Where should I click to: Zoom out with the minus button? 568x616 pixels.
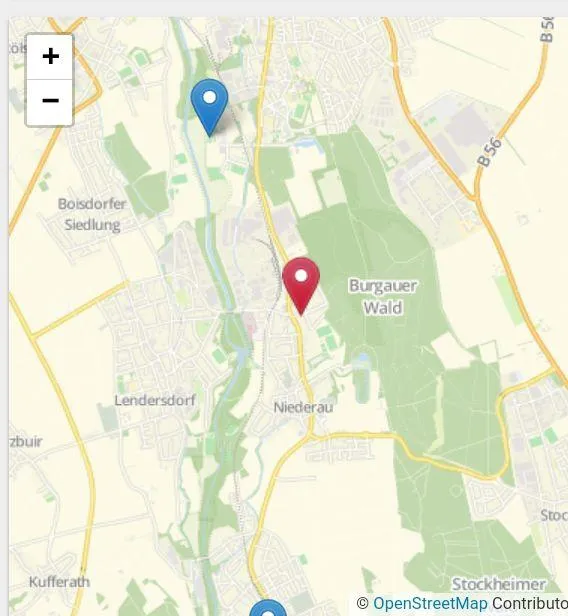click(49, 102)
